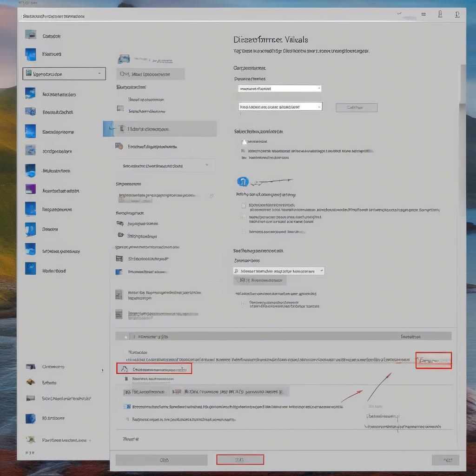
Task: Open the combo box containing the magnifier icon
Action: click(279, 271)
